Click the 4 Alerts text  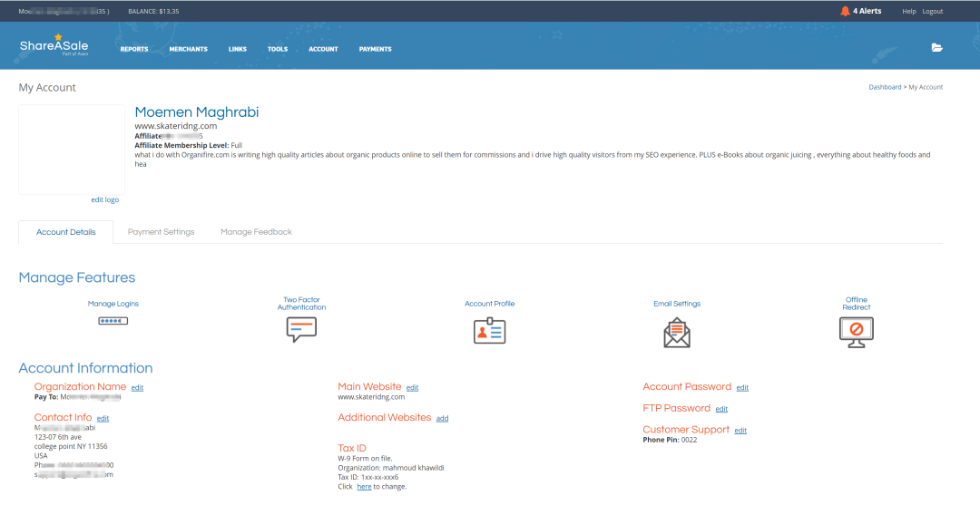coord(867,11)
